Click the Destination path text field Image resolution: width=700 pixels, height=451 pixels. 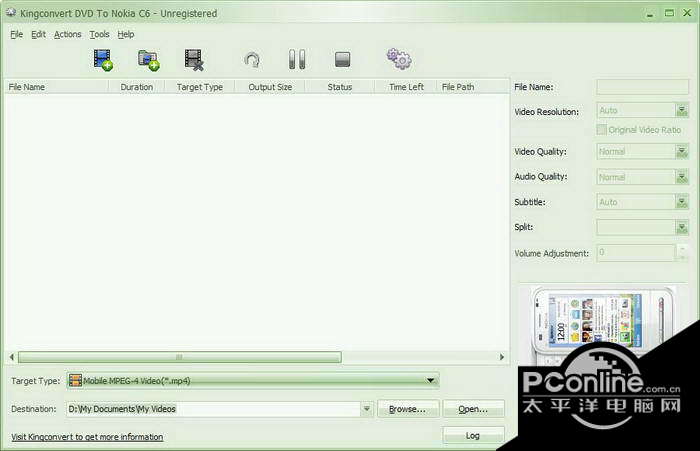213,409
